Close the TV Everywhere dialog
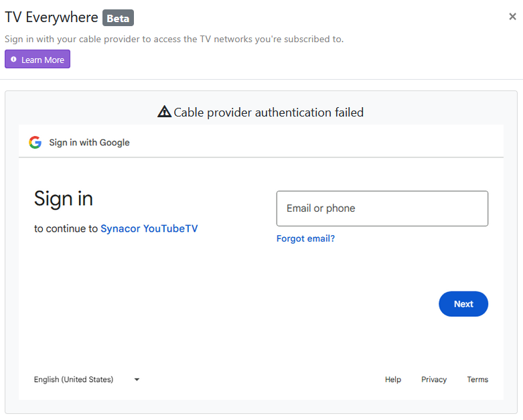 [x=512, y=17]
